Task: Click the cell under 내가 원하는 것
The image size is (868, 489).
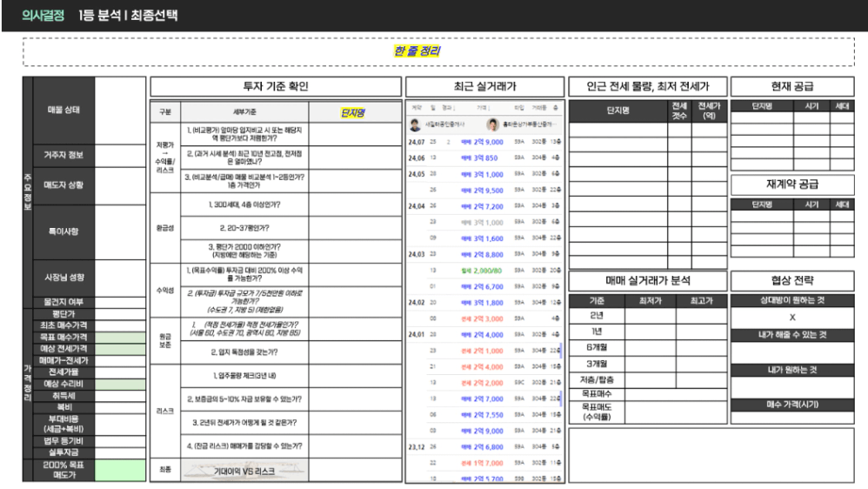Action: [x=792, y=388]
